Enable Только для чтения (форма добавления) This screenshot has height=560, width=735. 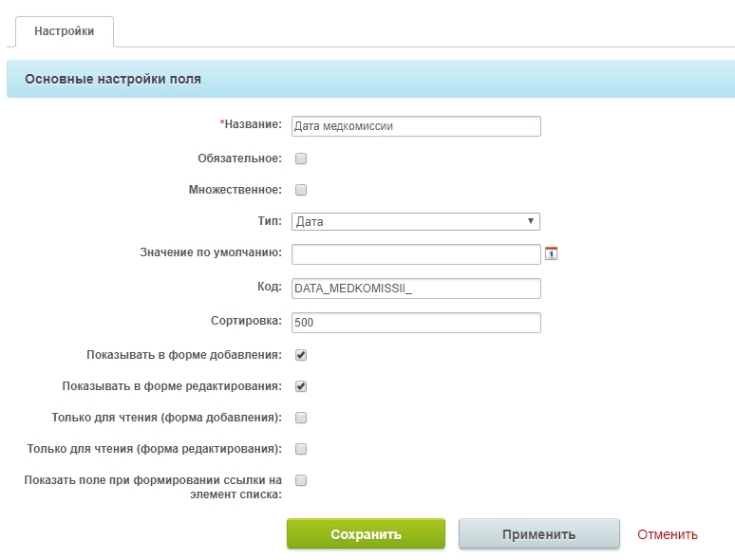(x=301, y=418)
